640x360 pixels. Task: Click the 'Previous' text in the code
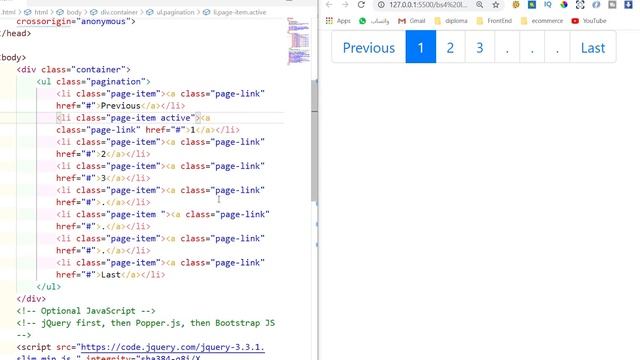pos(120,106)
